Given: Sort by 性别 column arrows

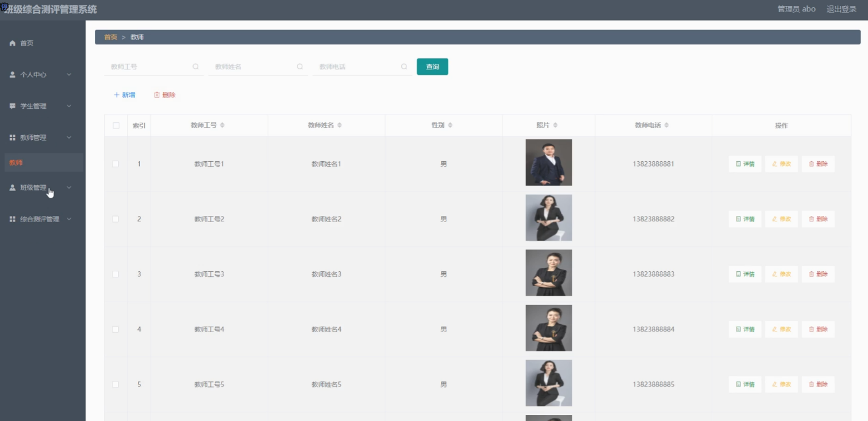Looking at the screenshot, I should (x=450, y=125).
